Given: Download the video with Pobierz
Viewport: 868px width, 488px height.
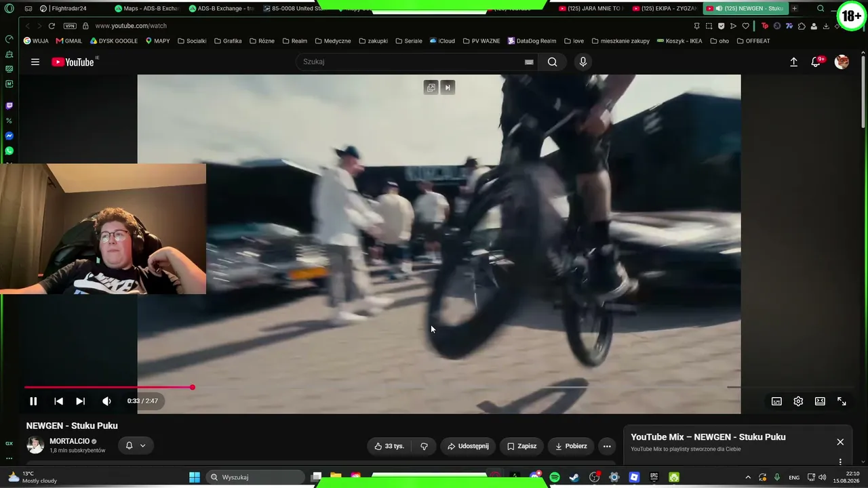Looking at the screenshot, I should 571,446.
